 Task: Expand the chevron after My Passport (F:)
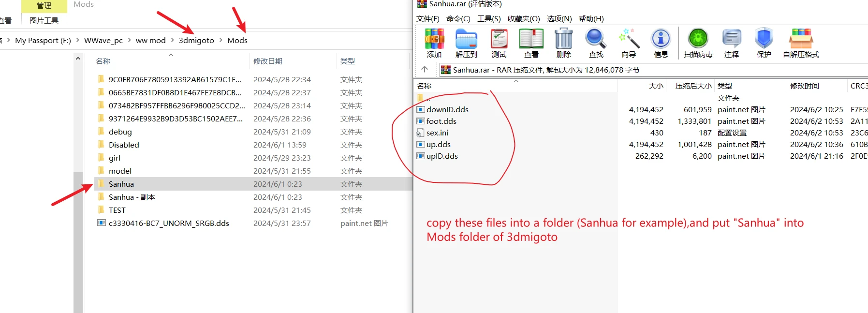(78, 40)
